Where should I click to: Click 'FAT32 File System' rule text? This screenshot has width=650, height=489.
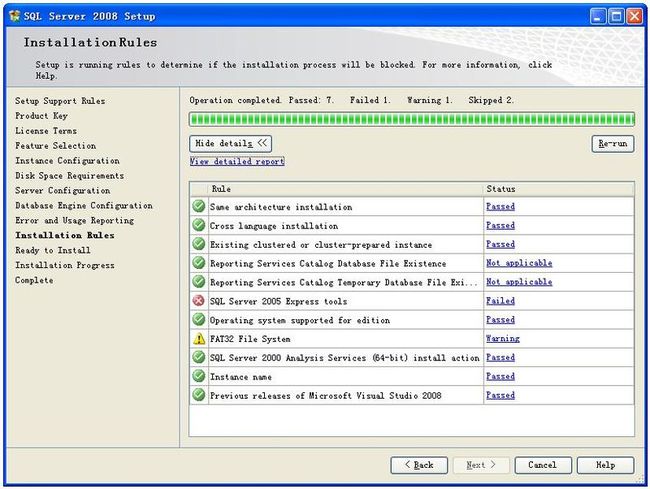250,339
